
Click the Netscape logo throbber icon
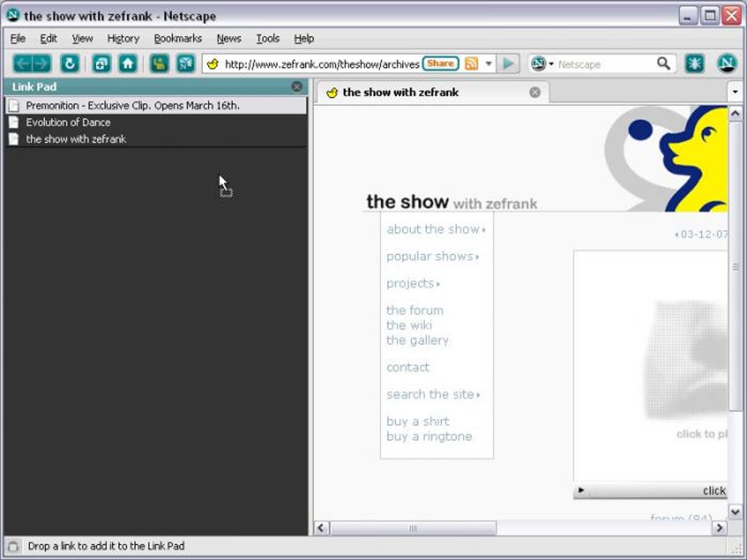point(726,64)
